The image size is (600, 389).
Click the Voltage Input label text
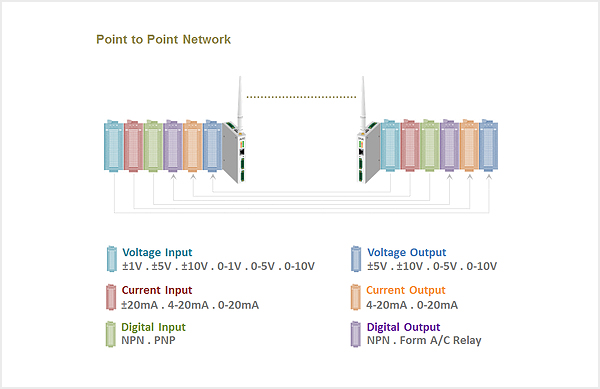tap(157, 252)
